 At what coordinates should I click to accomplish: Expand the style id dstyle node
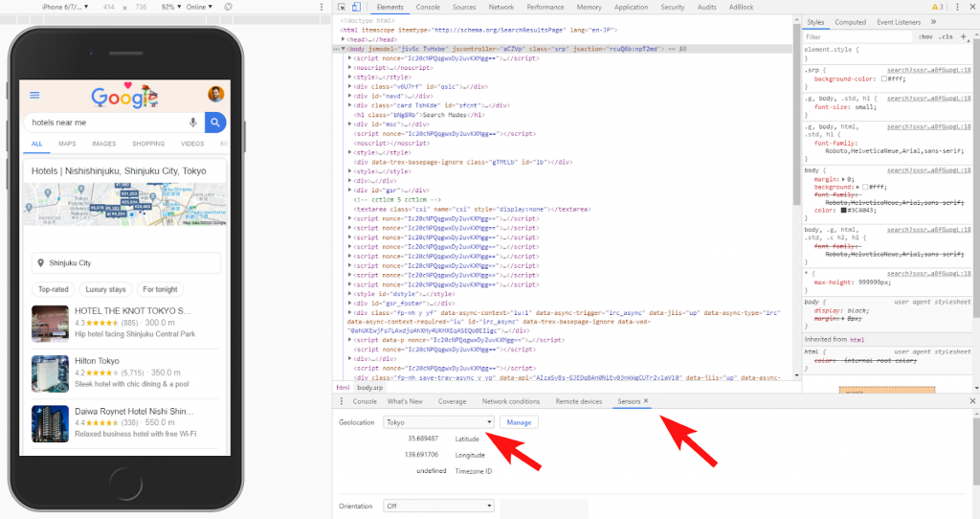coord(350,294)
